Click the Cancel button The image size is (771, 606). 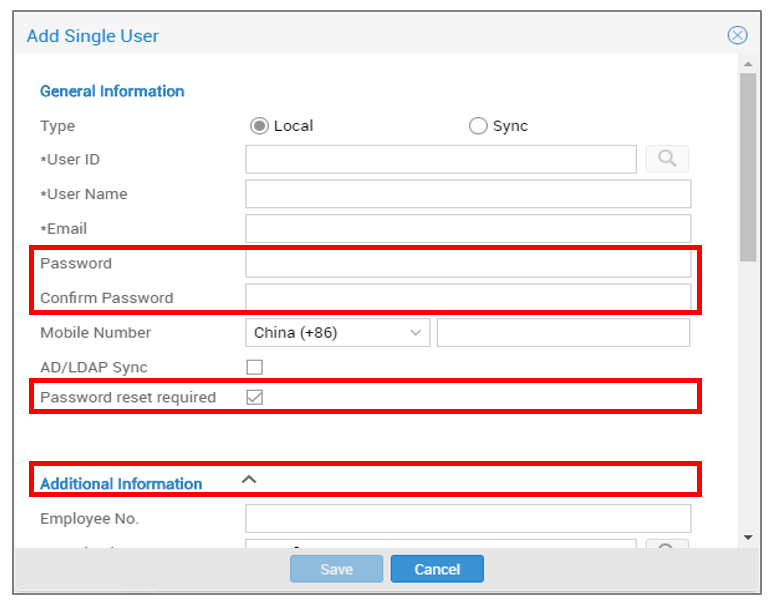coord(437,569)
